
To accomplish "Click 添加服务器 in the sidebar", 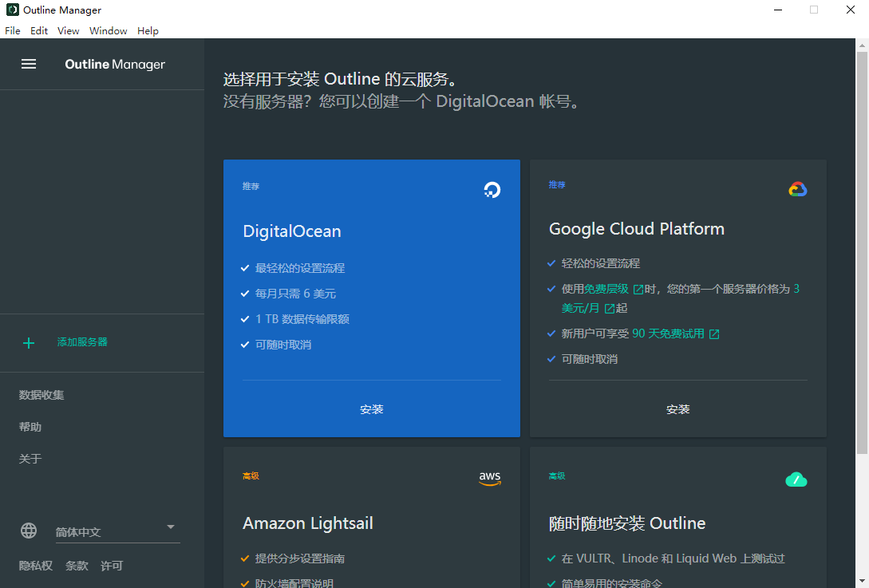I will point(82,342).
